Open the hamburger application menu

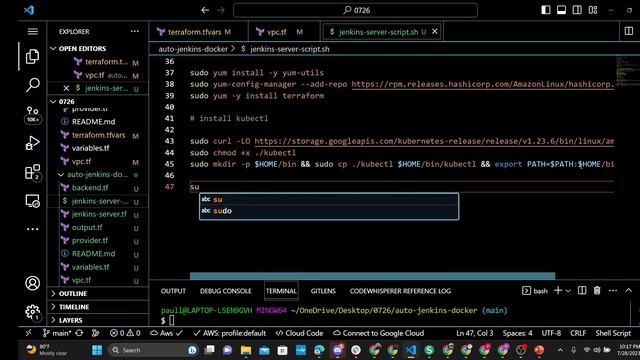point(33,31)
